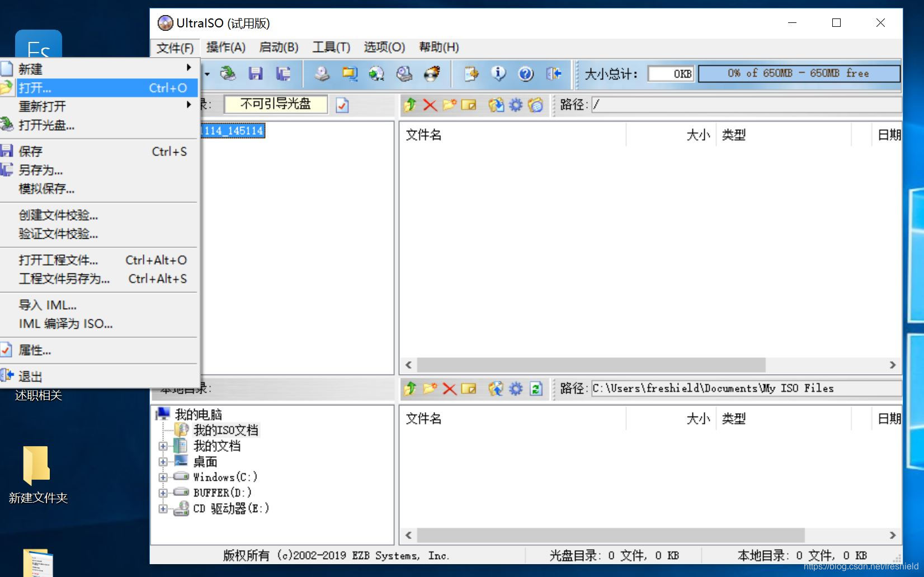Expand the BUFFER(D:) drive node

click(x=163, y=493)
